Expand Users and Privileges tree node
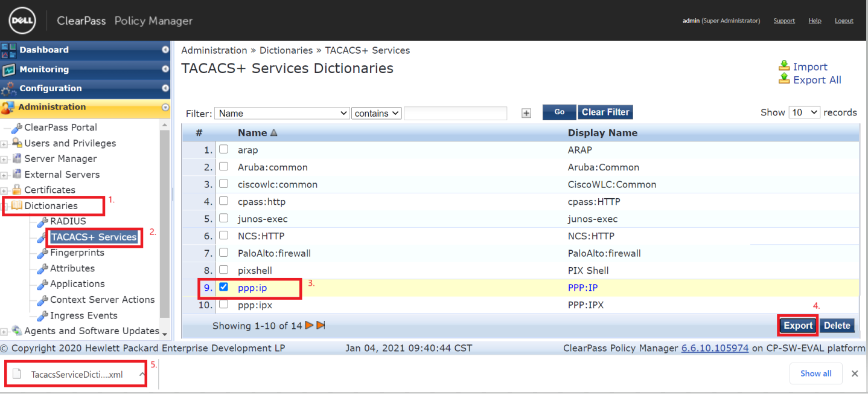The width and height of the screenshot is (868, 394). click(x=4, y=144)
